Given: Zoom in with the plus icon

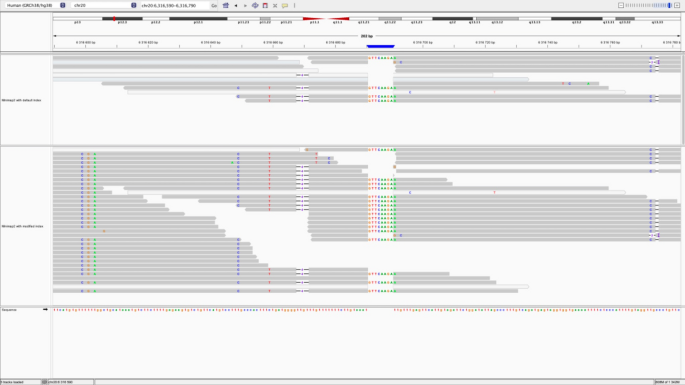Looking at the screenshot, I should tap(677, 5).
